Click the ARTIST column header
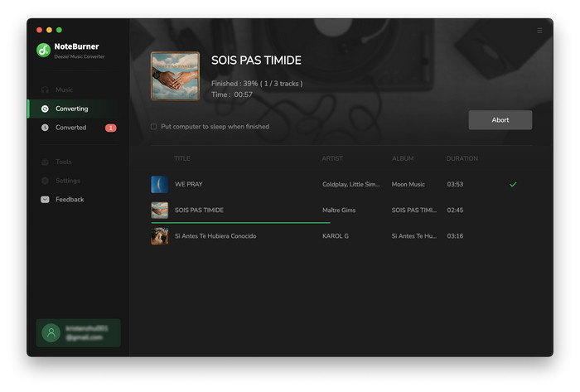Image resolution: width=580 pixels, height=392 pixels. pyautogui.click(x=332, y=158)
